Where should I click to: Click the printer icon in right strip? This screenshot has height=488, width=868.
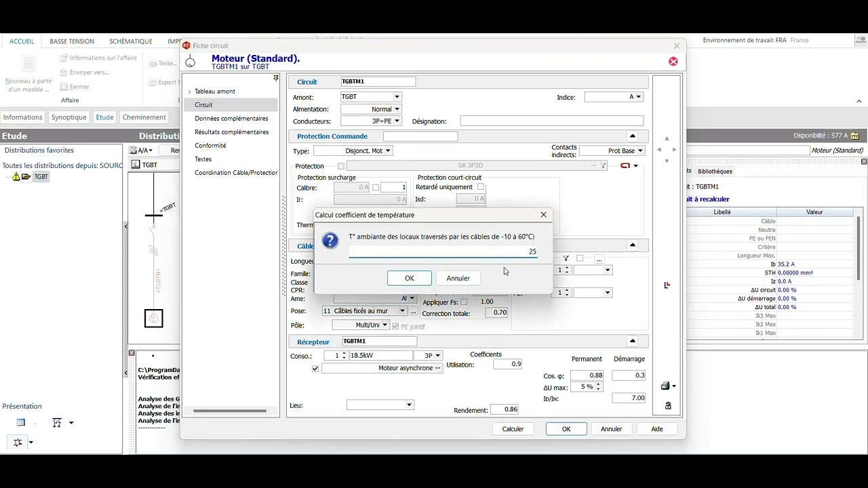click(665, 386)
